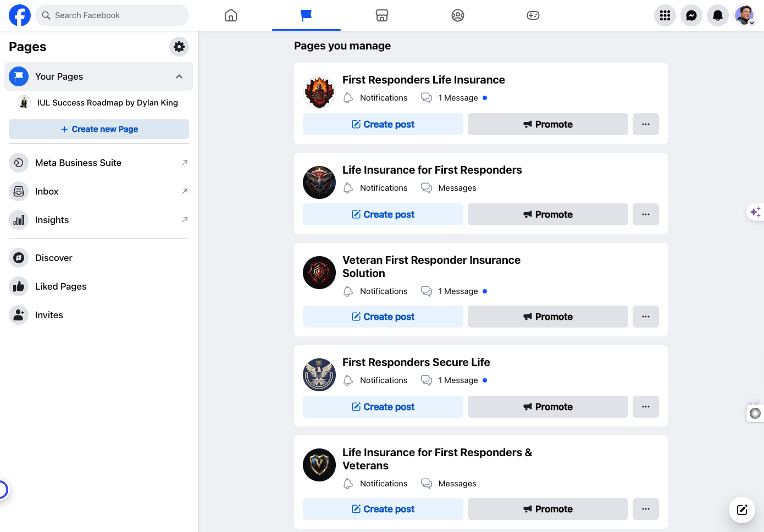Open Messages for Life Insurance for First Responders & Veterans
Image resolution: width=764 pixels, height=532 pixels.
(x=449, y=484)
